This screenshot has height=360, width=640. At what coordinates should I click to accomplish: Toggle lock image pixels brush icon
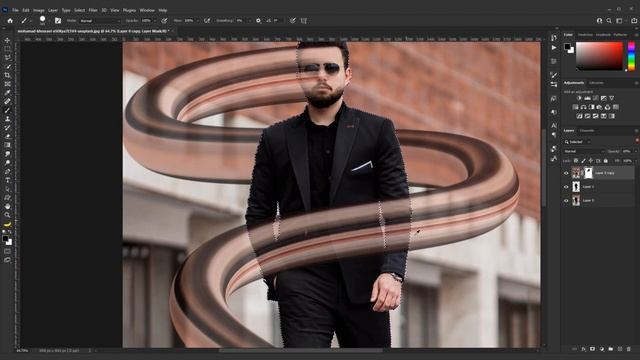click(x=583, y=161)
